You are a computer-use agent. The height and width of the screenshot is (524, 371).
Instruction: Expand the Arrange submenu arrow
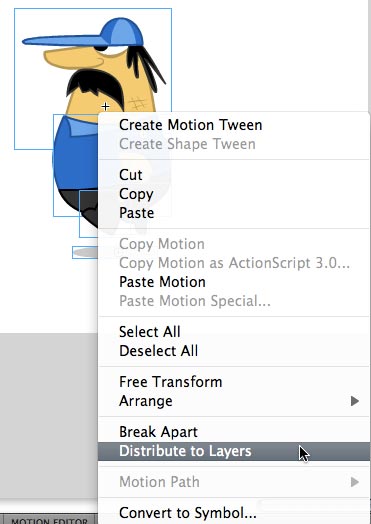[x=355, y=401]
